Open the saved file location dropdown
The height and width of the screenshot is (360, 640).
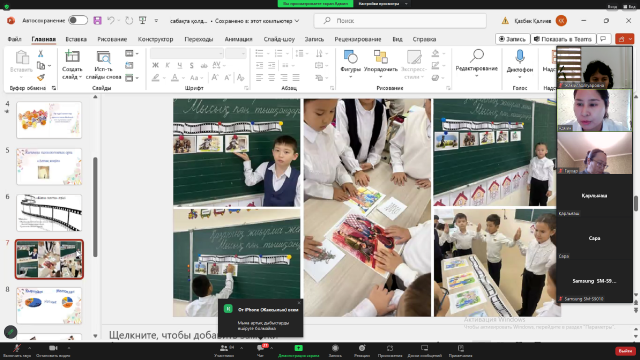point(297,21)
